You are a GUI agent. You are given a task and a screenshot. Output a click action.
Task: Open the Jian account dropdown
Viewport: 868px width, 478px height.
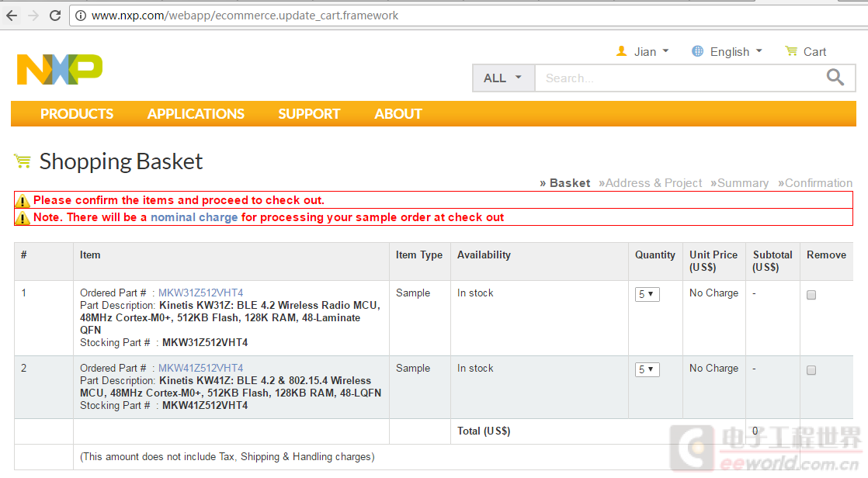[651, 51]
